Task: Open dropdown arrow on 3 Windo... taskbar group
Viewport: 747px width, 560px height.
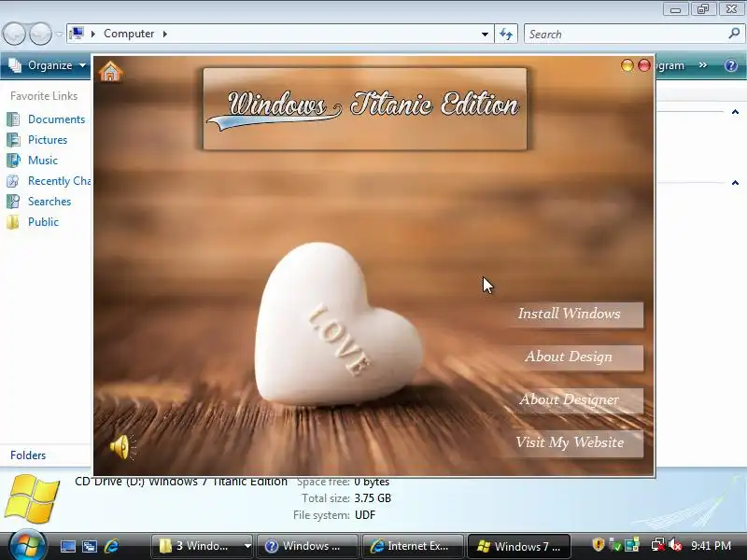Action: (247, 546)
